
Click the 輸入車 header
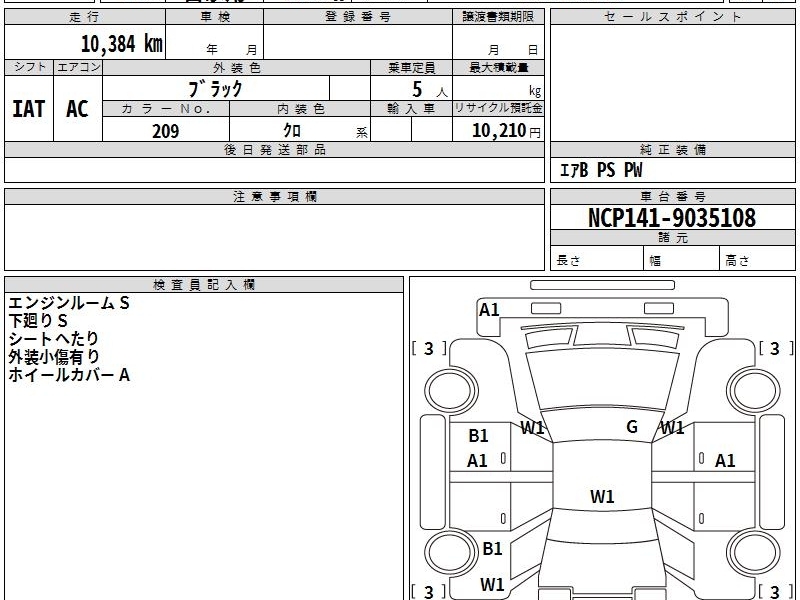(x=411, y=109)
